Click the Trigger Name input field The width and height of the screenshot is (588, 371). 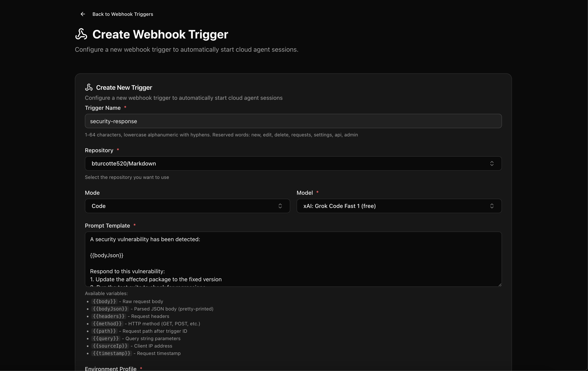coord(293,121)
